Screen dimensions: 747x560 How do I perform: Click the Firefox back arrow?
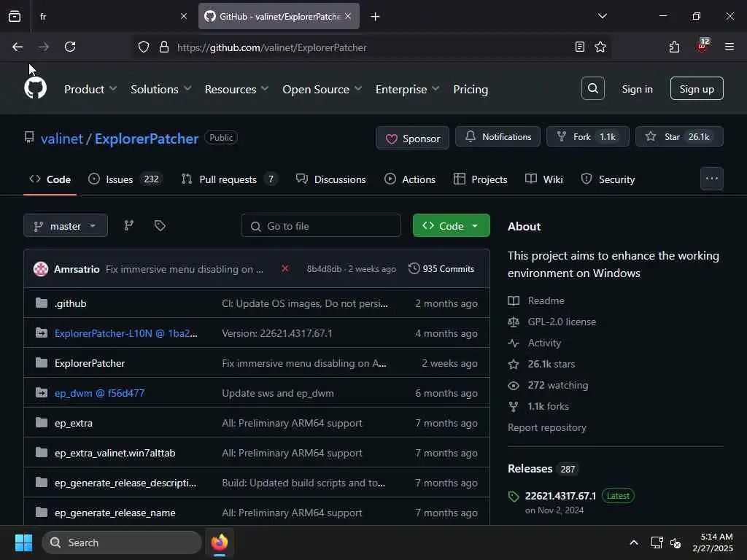click(x=18, y=47)
